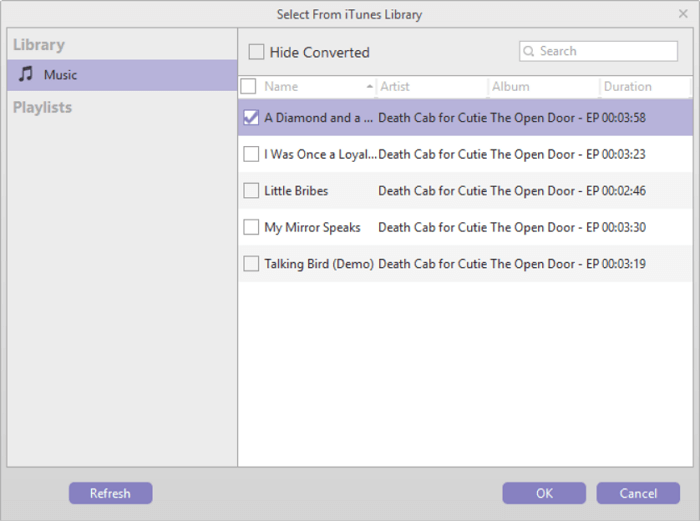700x521 pixels.
Task: Focus the Search input field
Action: click(x=598, y=51)
